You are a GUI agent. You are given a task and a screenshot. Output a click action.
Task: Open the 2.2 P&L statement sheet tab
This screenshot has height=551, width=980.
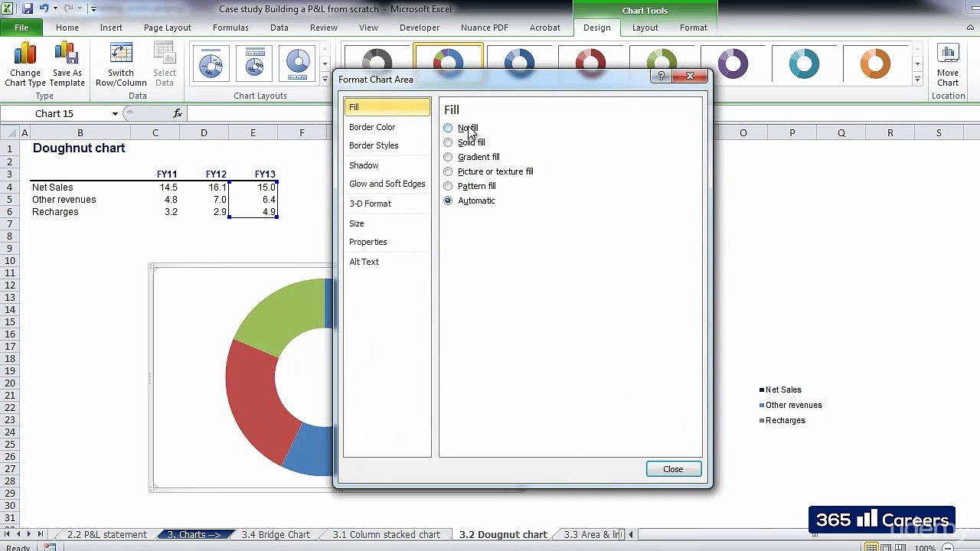(x=107, y=534)
